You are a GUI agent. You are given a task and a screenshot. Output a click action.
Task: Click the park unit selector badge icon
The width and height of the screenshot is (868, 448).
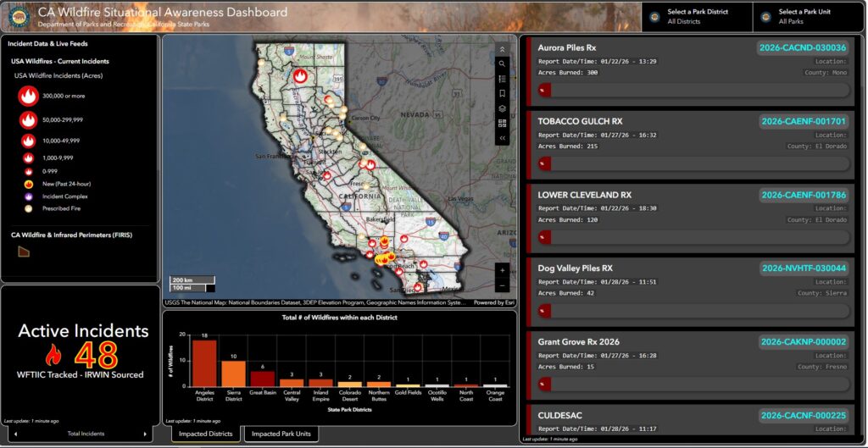click(765, 17)
